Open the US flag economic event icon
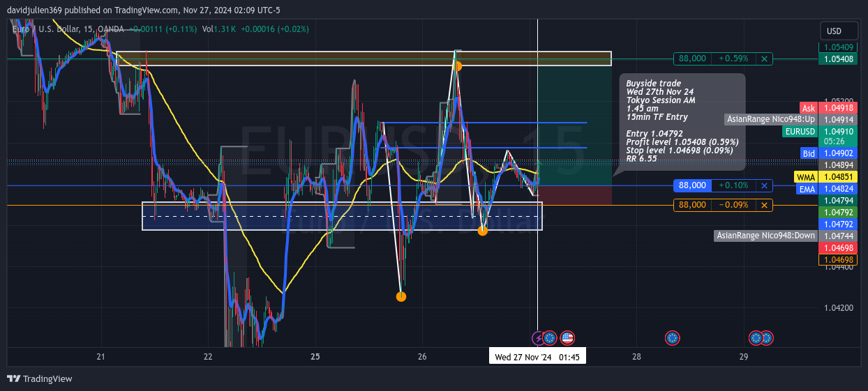 (567, 338)
